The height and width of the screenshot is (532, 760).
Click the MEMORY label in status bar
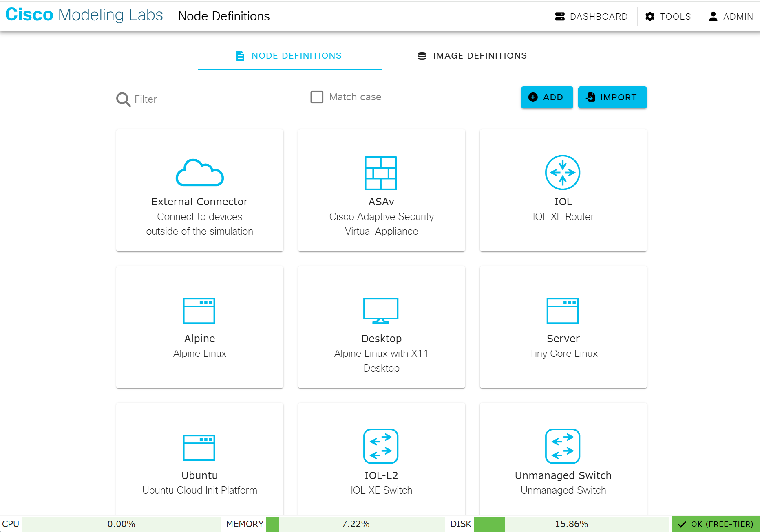click(245, 524)
